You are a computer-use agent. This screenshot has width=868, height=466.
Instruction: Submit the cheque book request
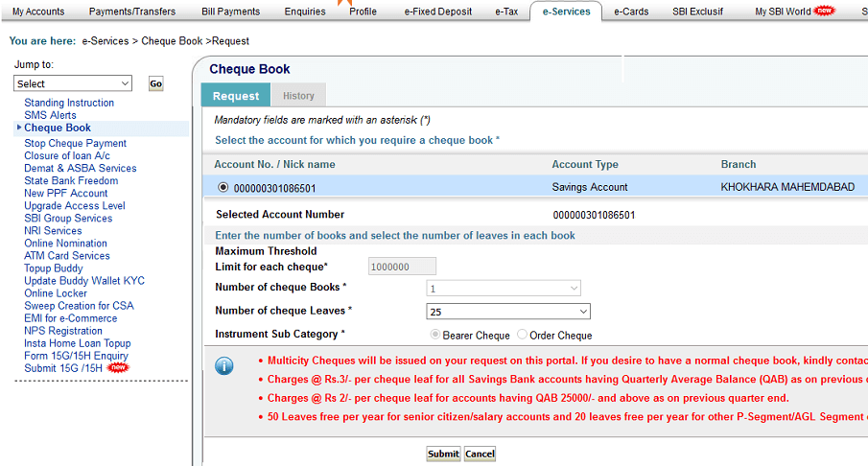pos(443,454)
